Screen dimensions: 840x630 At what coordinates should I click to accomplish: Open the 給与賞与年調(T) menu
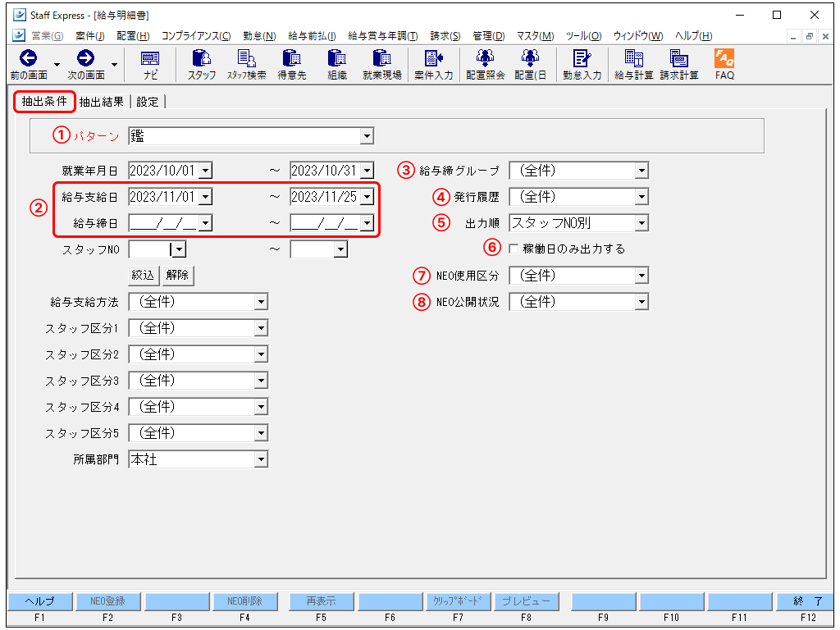pyautogui.click(x=382, y=36)
